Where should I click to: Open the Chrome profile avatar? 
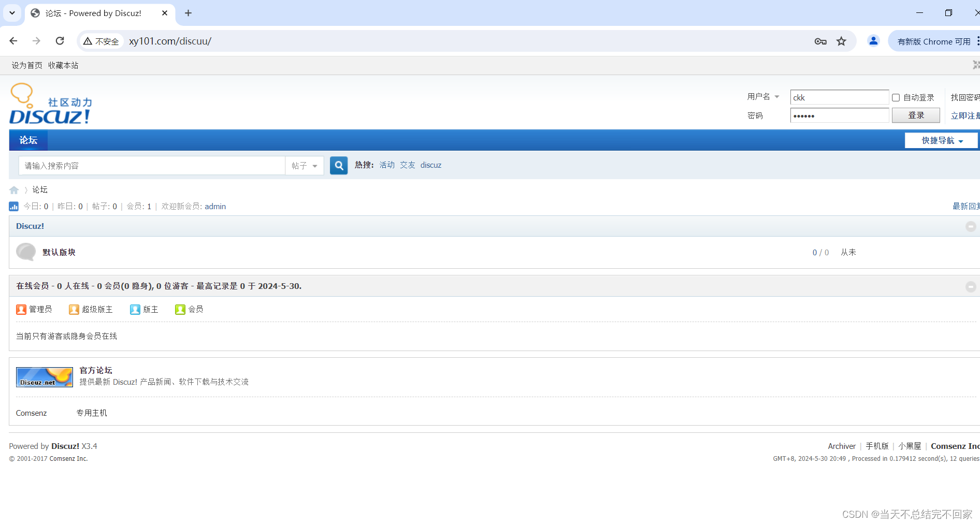(873, 41)
